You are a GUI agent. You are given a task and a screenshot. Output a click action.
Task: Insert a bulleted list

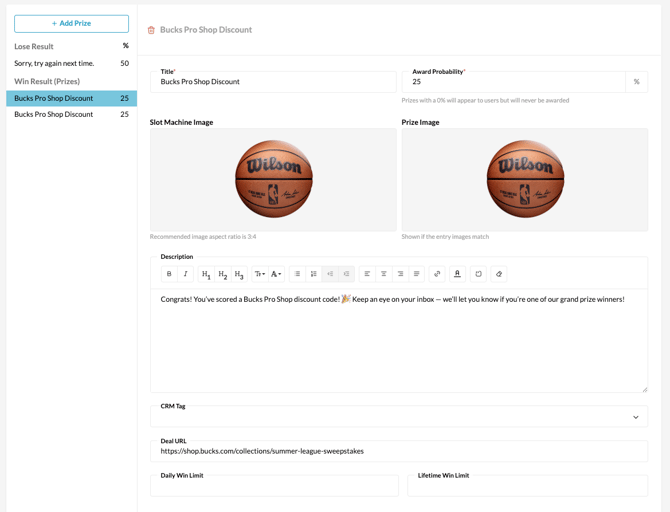(297, 274)
